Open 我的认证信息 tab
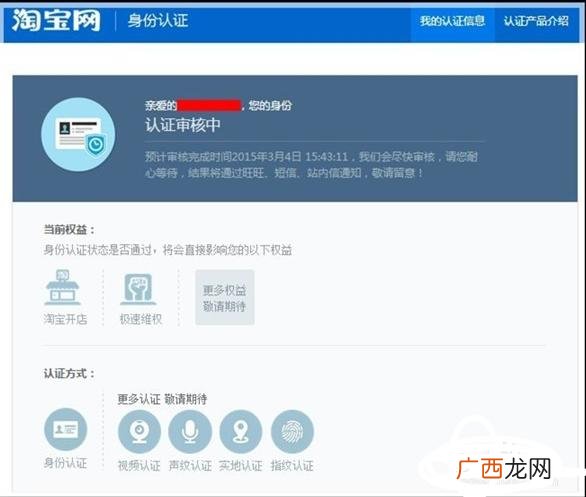This screenshot has width=586, height=497. coord(452,21)
